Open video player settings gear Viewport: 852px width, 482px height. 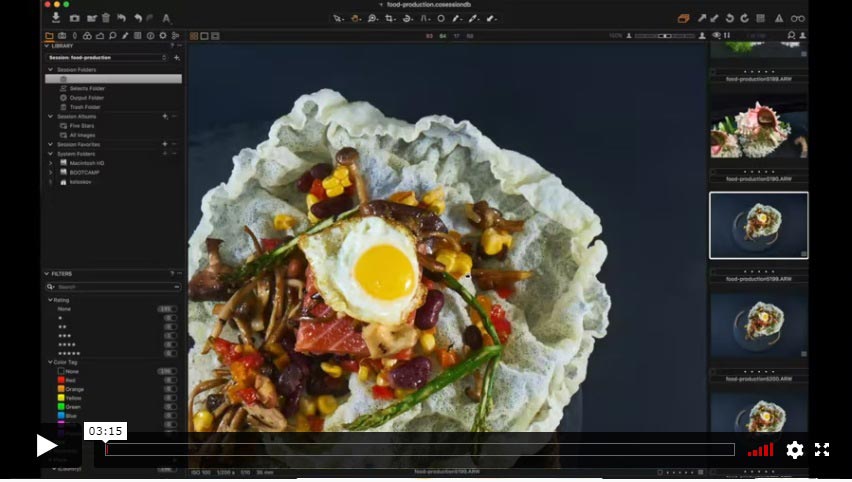pos(794,450)
